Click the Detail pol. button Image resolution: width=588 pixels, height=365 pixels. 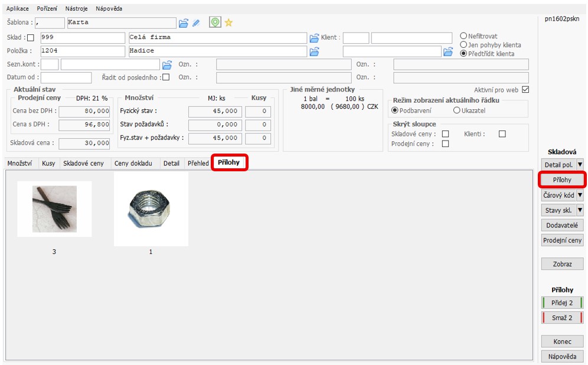point(558,165)
